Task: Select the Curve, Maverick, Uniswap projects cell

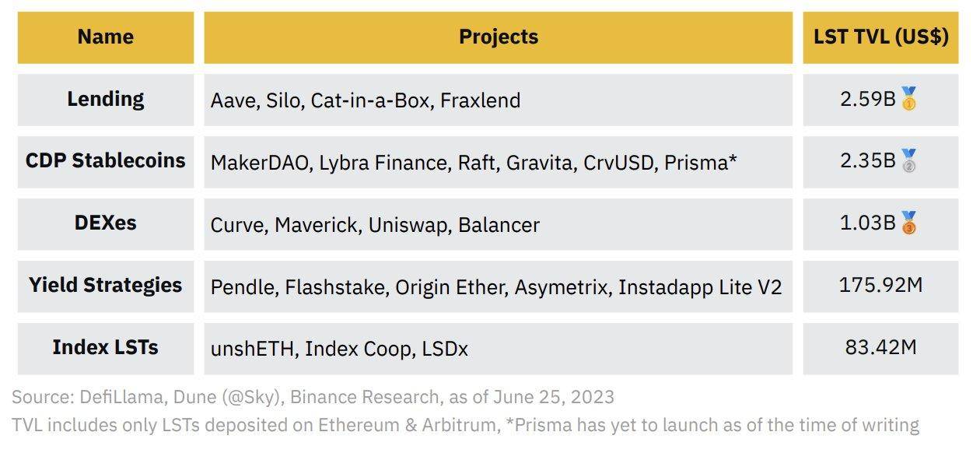Action: pyautogui.click(x=499, y=224)
